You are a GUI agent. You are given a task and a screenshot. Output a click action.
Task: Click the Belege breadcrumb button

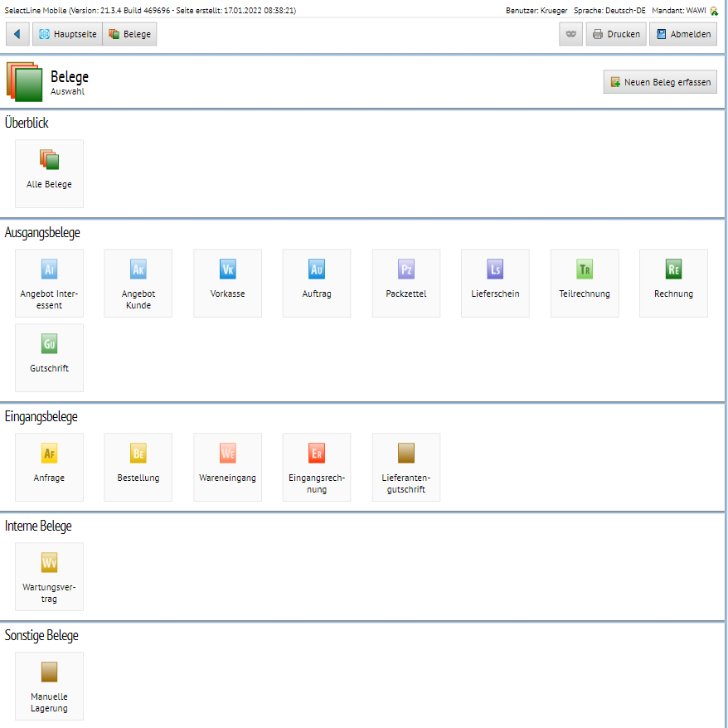(130, 34)
